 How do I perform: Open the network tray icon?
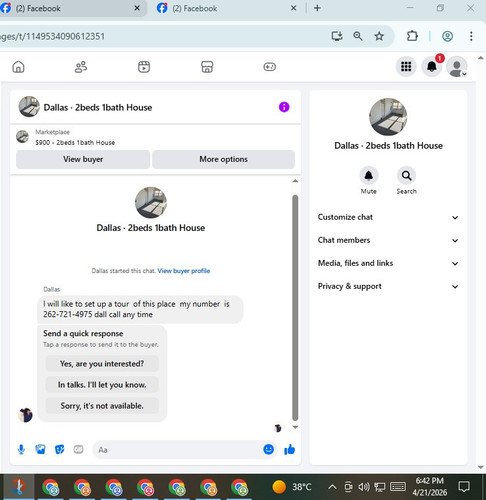point(379,487)
